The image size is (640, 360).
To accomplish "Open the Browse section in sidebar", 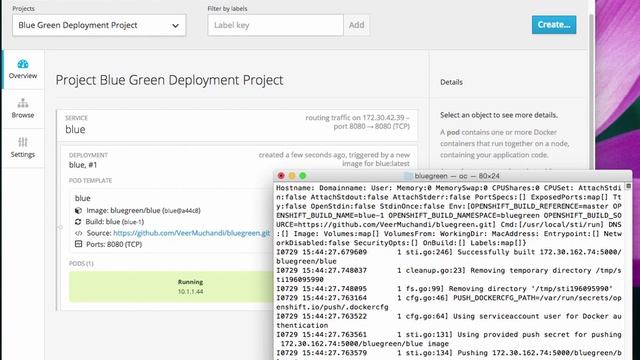I will point(23,109).
